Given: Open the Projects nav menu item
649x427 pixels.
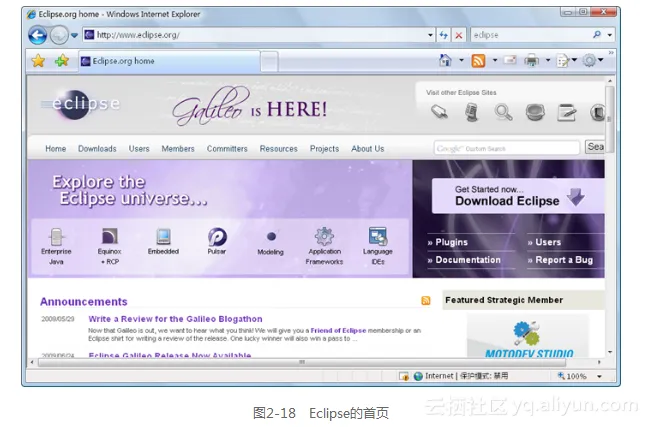Looking at the screenshot, I should 324,149.
